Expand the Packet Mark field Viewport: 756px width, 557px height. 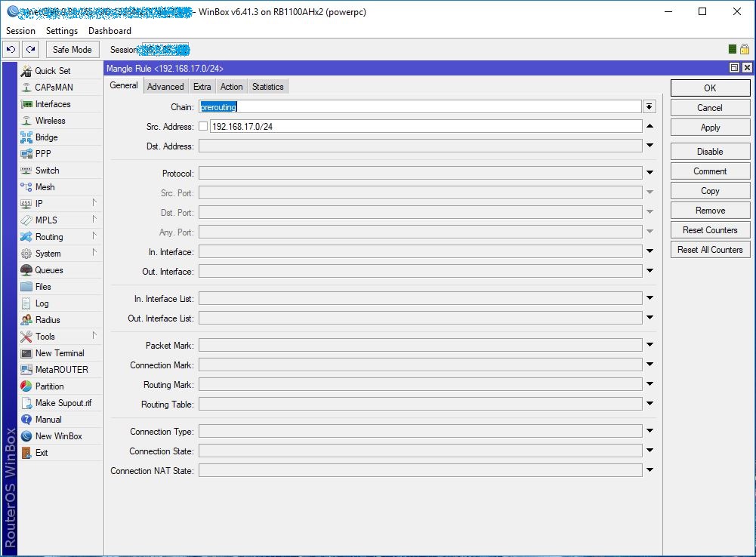pyautogui.click(x=650, y=344)
